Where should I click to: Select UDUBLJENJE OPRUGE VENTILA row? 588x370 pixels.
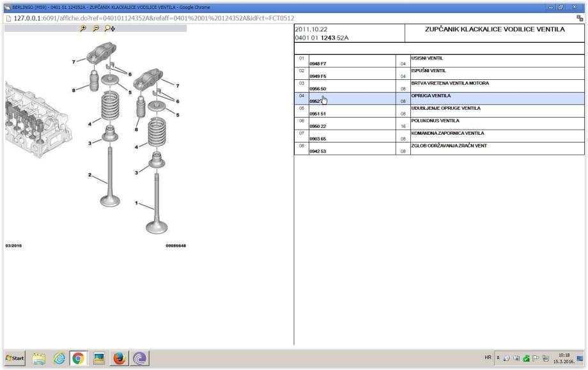(439, 111)
